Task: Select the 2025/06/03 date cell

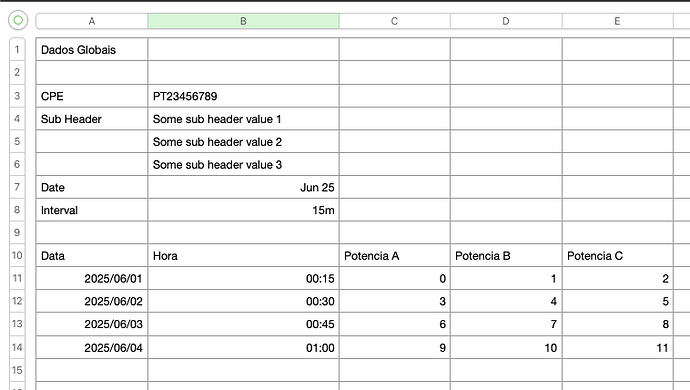Action: [92, 324]
